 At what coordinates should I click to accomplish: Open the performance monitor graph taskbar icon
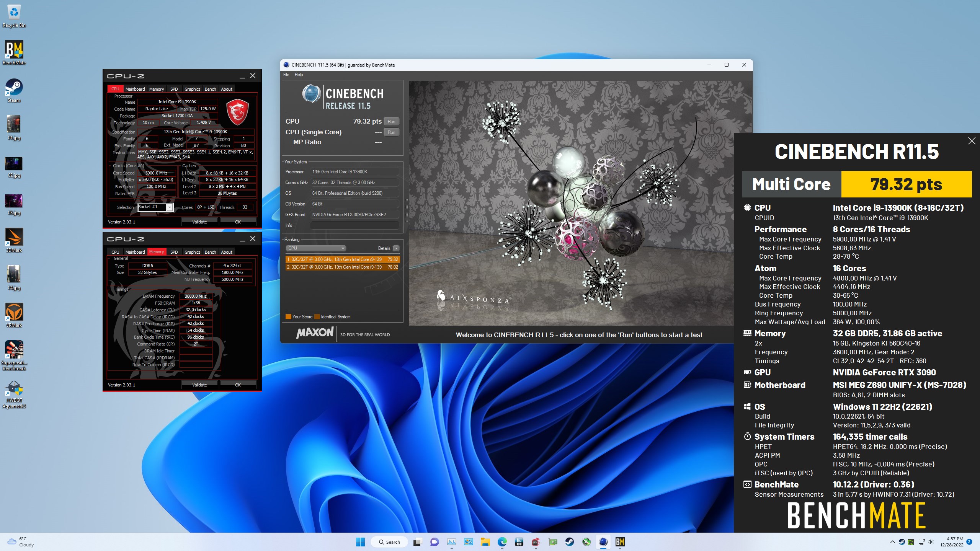tap(451, 542)
